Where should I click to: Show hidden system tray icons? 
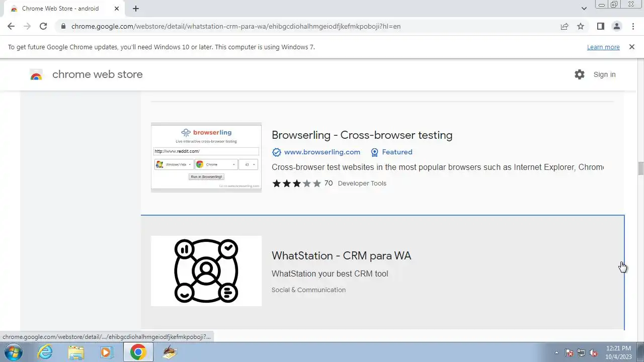tap(556, 352)
